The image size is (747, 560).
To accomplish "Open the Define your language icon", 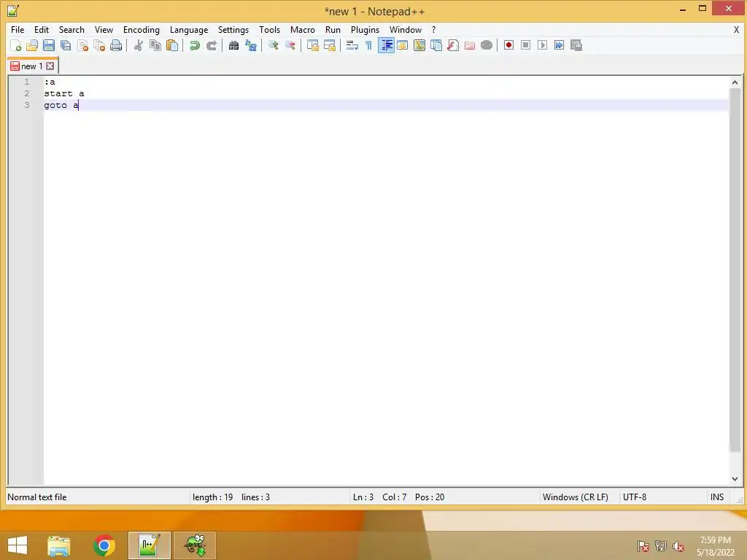I will click(x=403, y=45).
